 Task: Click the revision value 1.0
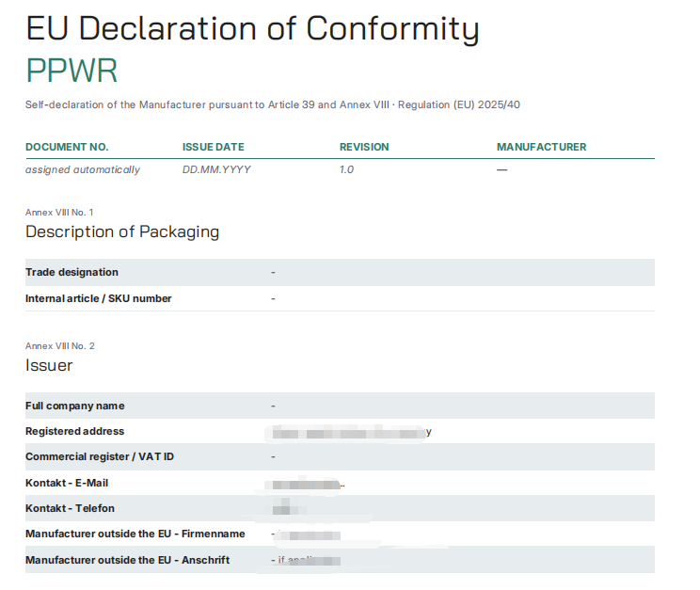click(346, 169)
